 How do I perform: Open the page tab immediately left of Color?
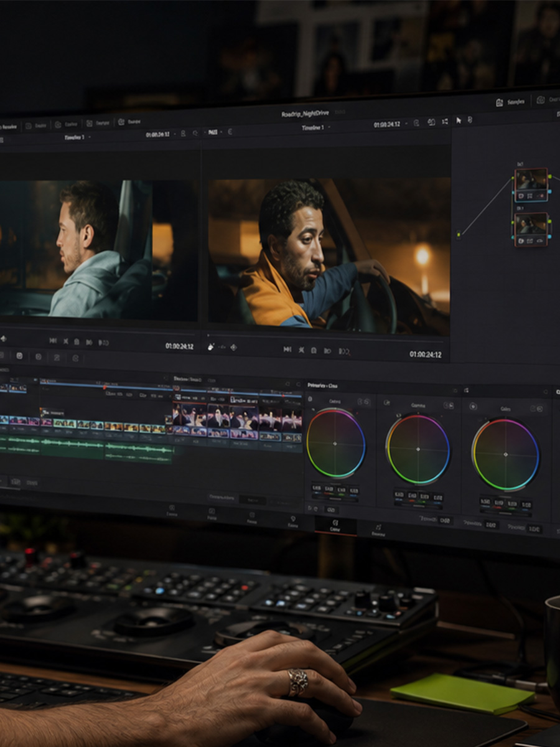tap(292, 522)
